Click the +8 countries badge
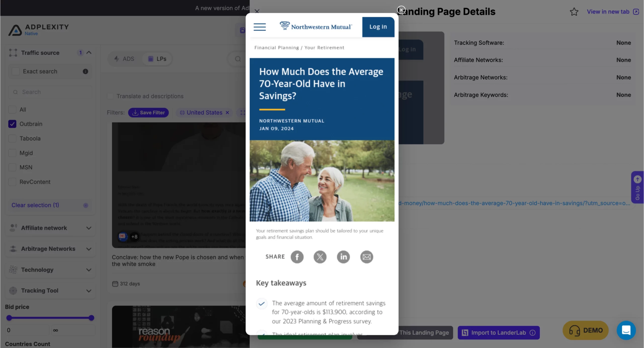The width and height of the screenshot is (644, 348). [x=134, y=237]
